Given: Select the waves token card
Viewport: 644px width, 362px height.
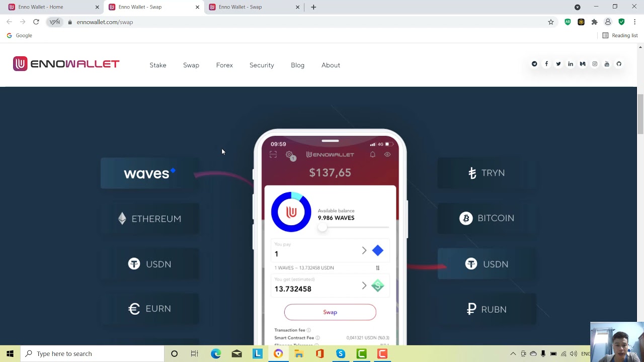Looking at the screenshot, I should pyautogui.click(x=149, y=173).
